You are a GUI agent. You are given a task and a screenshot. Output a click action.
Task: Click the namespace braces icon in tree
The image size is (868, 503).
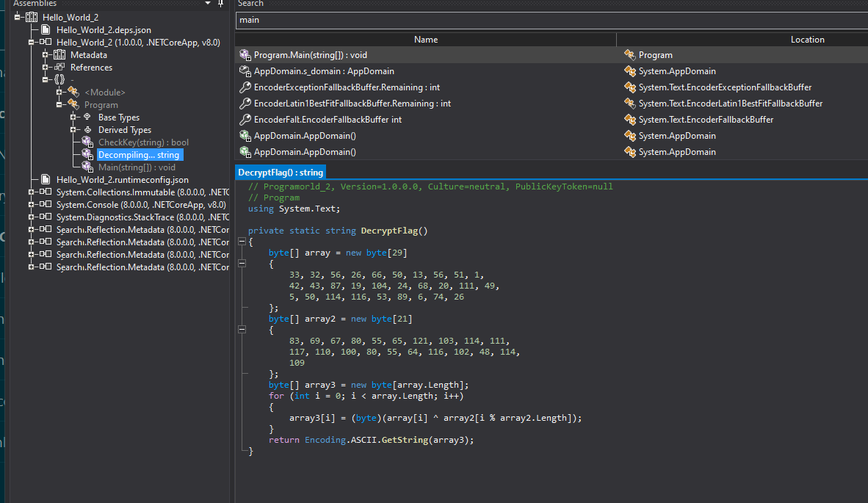pos(59,80)
